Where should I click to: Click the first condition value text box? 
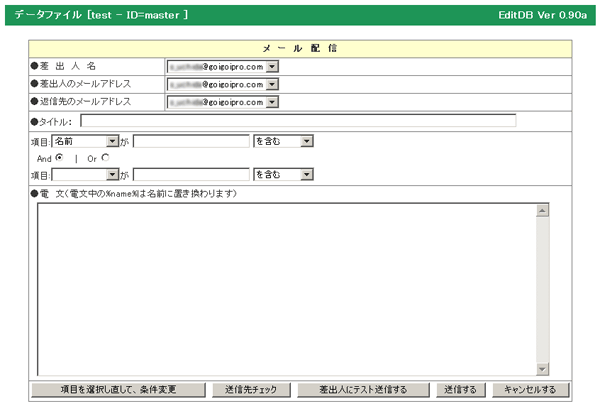point(191,142)
